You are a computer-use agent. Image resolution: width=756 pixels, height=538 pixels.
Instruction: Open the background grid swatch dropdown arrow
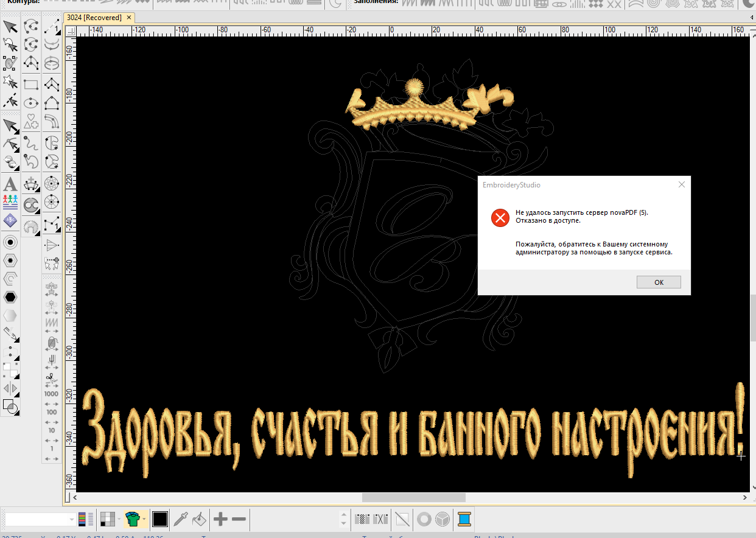(x=119, y=519)
